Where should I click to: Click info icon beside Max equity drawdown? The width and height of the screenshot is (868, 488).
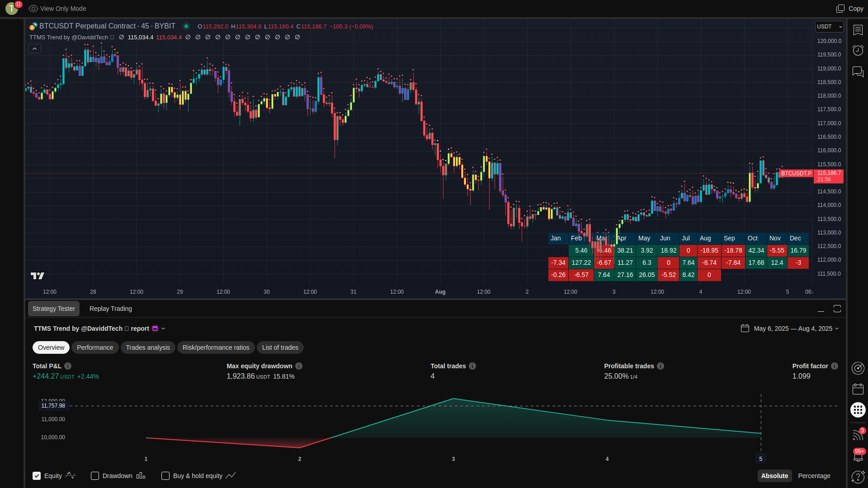click(x=299, y=366)
